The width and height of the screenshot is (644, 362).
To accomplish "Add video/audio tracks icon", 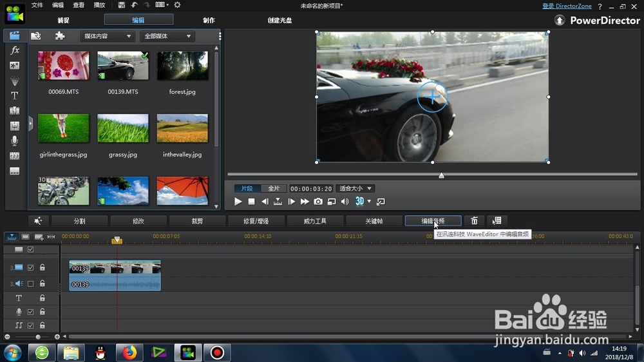I will coord(39,236).
